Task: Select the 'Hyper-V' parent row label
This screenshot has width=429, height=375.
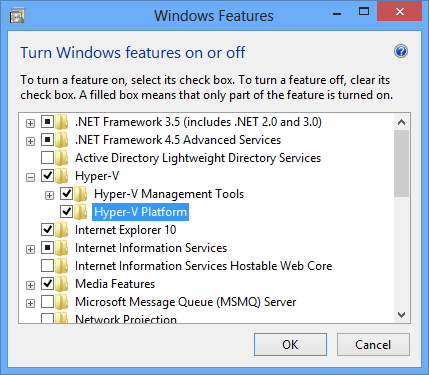Action: 97,176
